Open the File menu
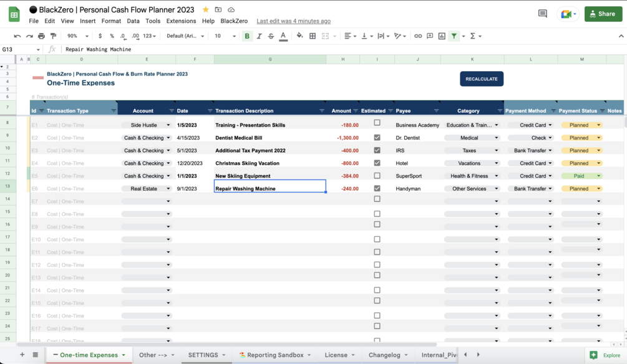 [x=34, y=21]
